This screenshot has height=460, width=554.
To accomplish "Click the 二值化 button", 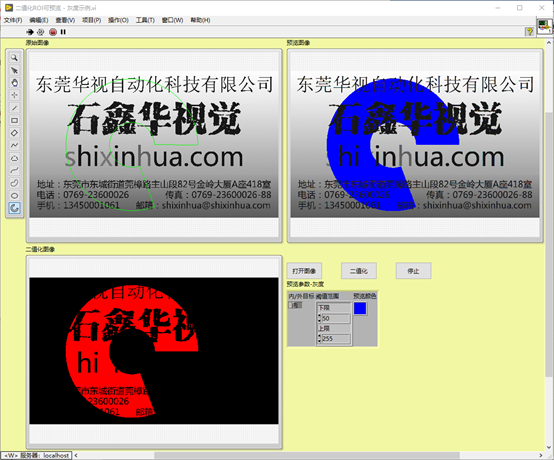I will coord(359,271).
